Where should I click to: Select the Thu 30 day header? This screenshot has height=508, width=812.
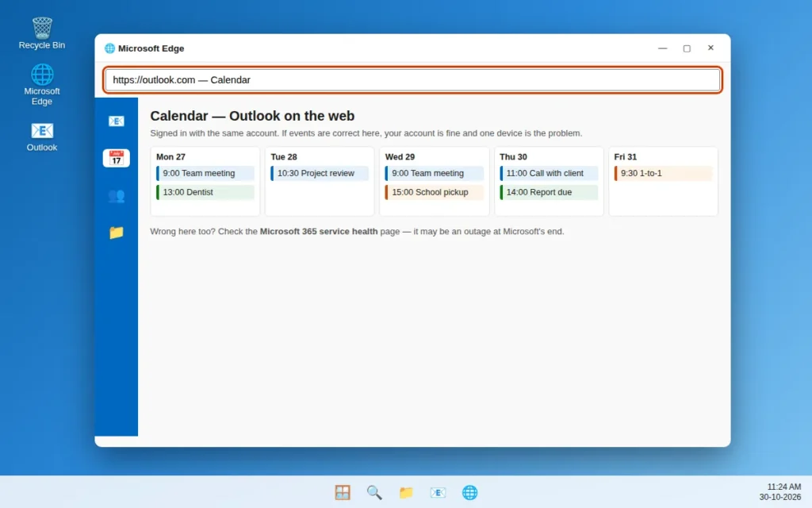(x=513, y=156)
